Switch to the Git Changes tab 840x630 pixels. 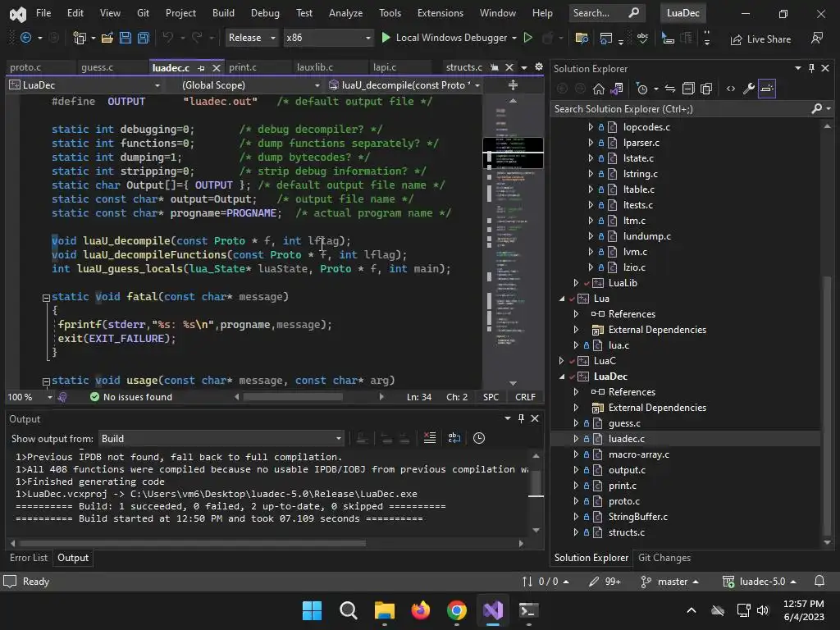(x=664, y=558)
